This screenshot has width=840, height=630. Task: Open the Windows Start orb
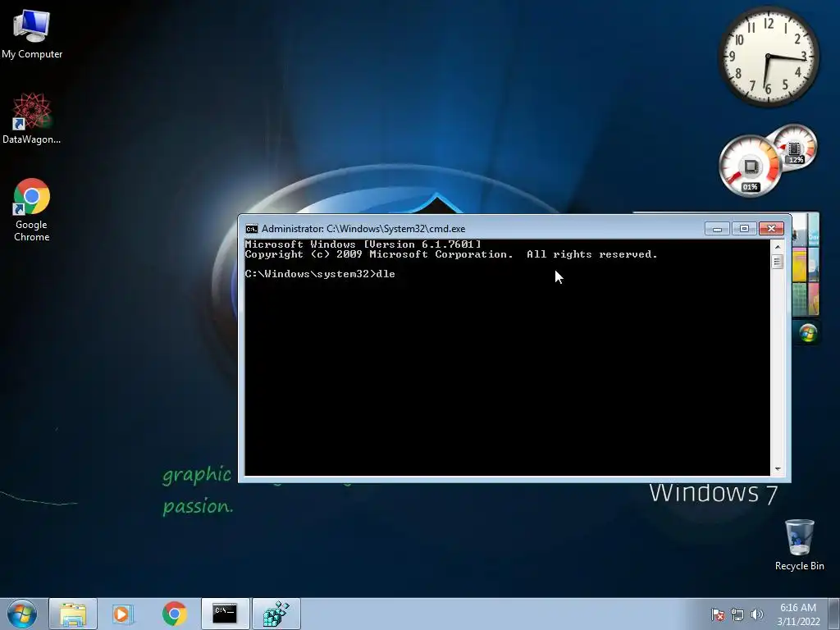click(22, 614)
